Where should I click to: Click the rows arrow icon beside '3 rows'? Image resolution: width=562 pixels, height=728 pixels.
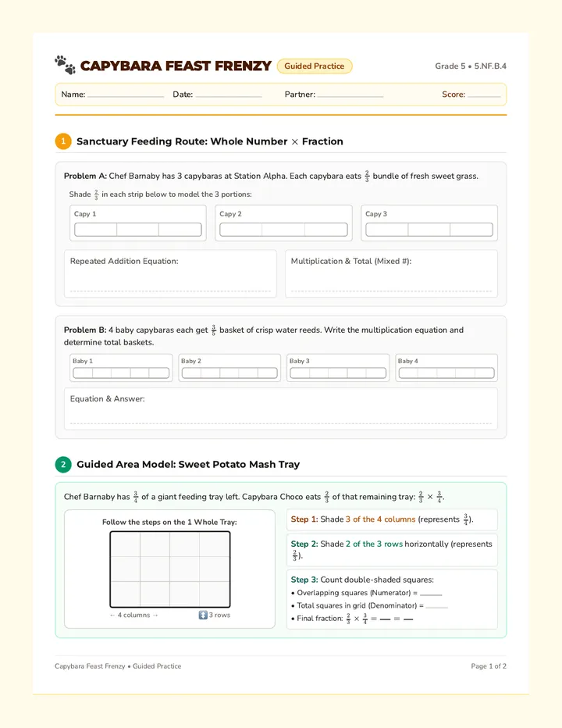coord(203,615)
